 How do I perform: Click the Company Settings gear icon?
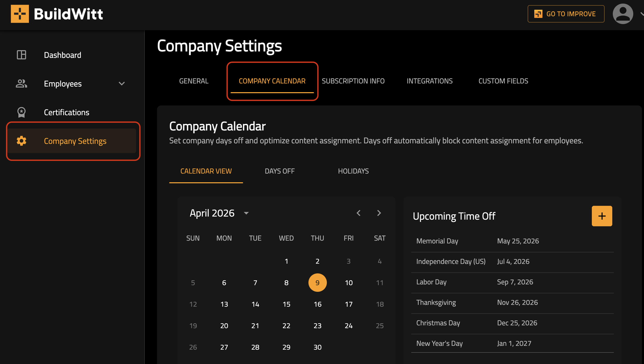point(21,141)
